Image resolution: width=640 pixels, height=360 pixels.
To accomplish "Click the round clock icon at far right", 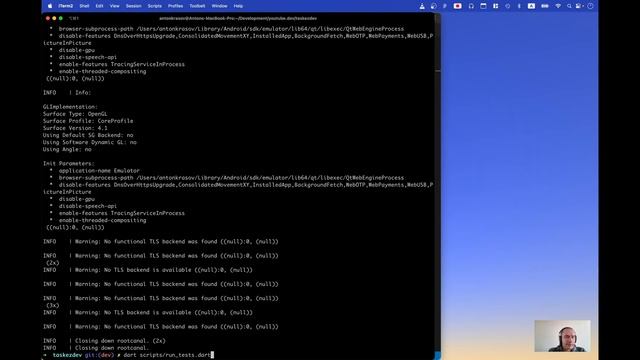I will click(x=590, y=6).
